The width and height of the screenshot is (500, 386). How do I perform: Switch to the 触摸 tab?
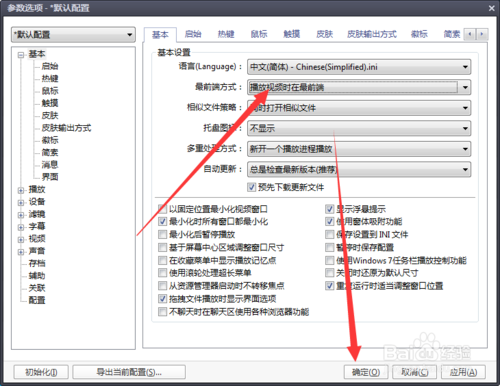pyautogui.click(x=292, y=34)
